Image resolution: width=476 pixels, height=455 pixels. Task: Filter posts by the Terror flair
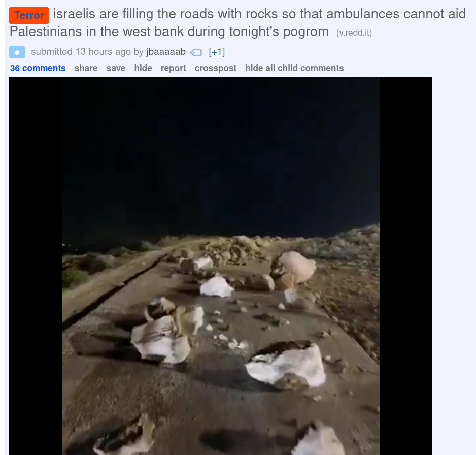[29, 15]
